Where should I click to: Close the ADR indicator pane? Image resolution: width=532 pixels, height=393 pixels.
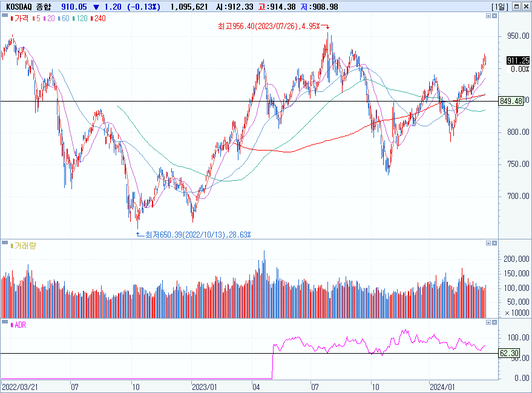[494, 322]
